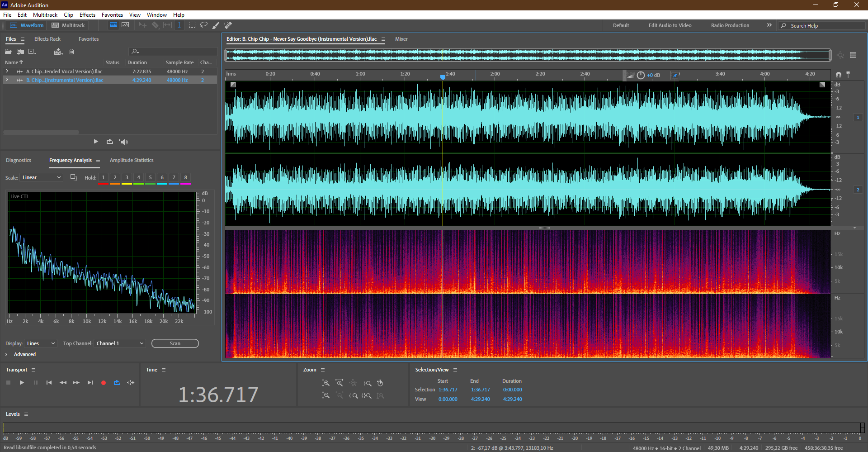Toggle Skip Selection in Transport

coord(131,383)
